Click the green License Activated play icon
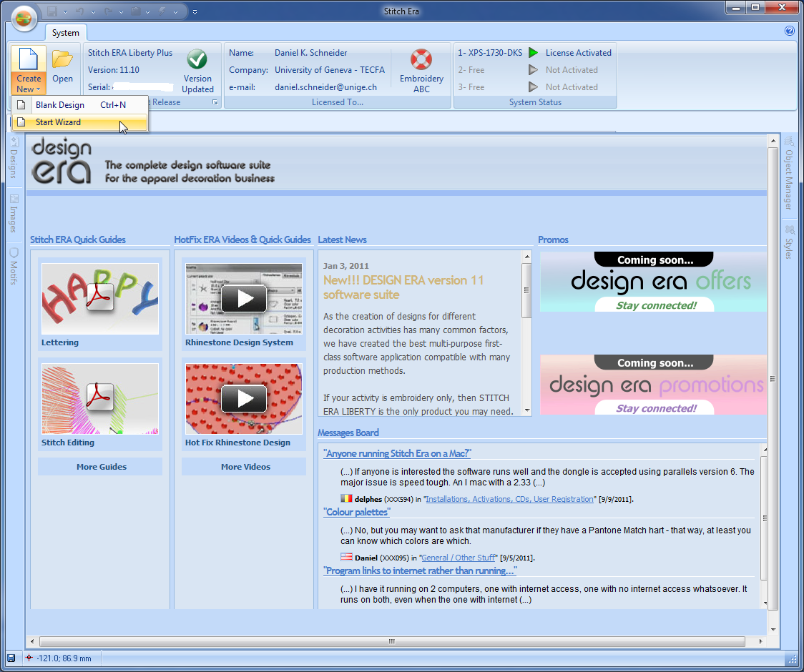 point(534,53)
